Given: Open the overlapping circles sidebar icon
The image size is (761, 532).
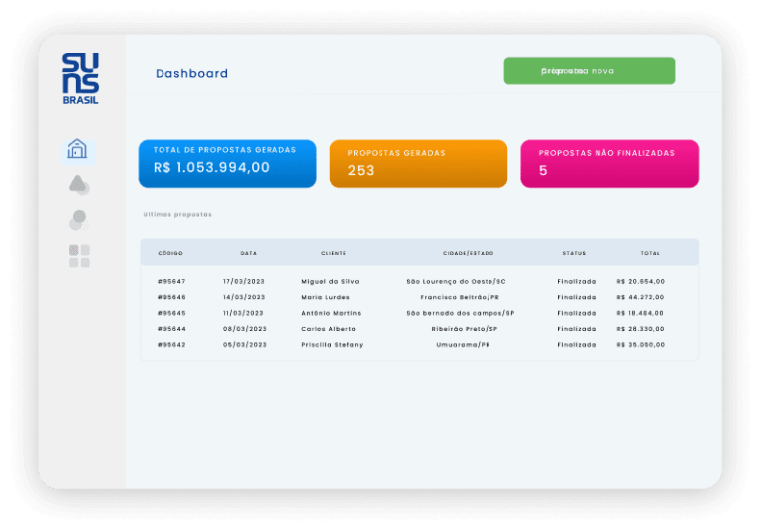Looking at the screenshot, I should pyautogui.click(x=78, y=220).
